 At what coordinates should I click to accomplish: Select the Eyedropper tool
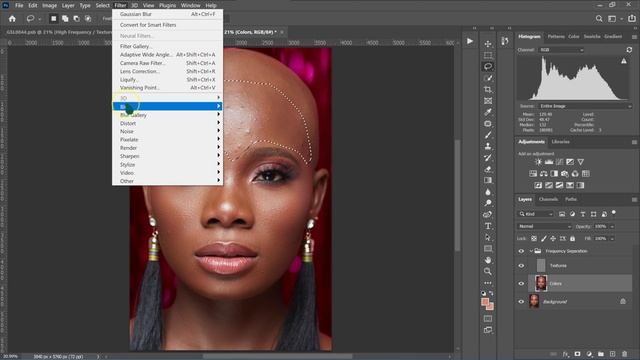(x=488, y=112)
